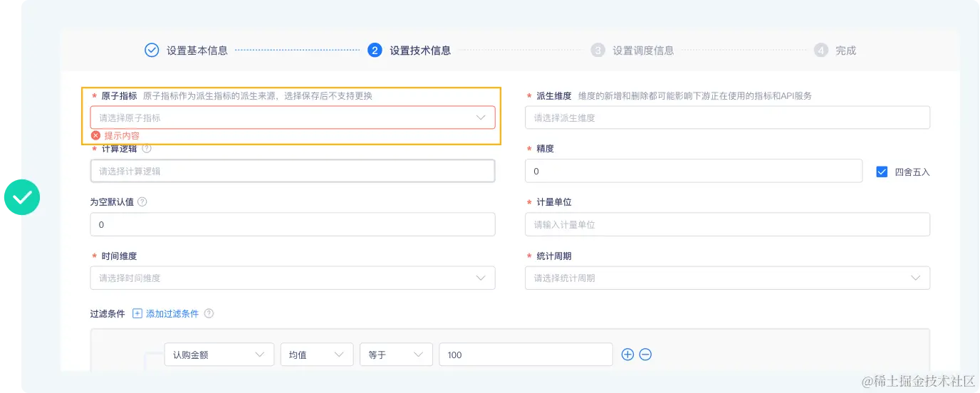This screenshot has width=980, height=393.
Task: Click the red error icon by 提示内容
Action: (95, 135)
